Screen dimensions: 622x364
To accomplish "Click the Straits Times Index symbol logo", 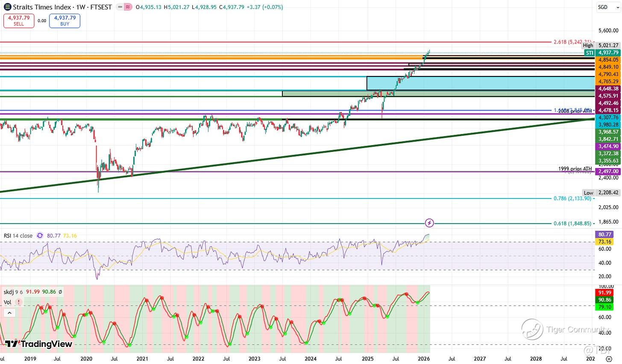I will click(7, 7).
